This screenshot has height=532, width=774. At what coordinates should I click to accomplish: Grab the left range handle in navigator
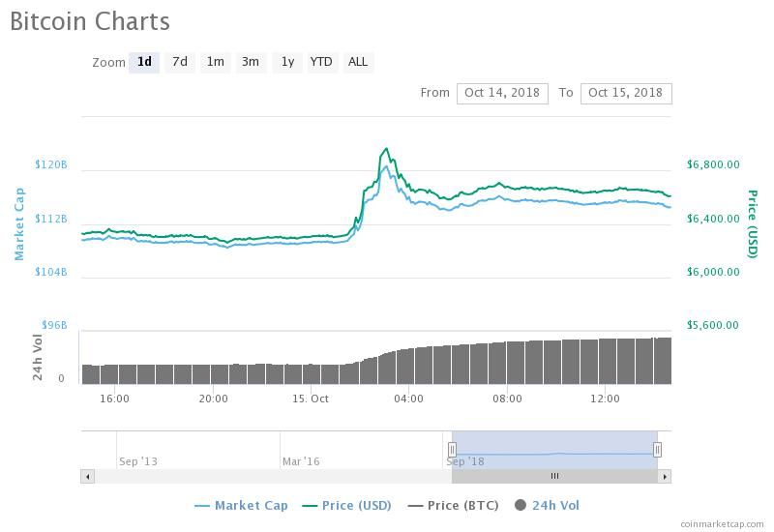(452, 450)
